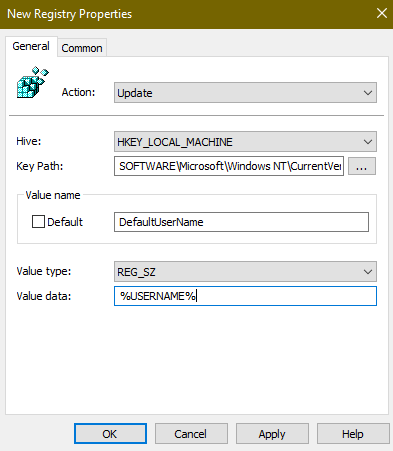Click the registry cubes icon
The width and height of the screenshot is (393, 451).
click(32, 82)
